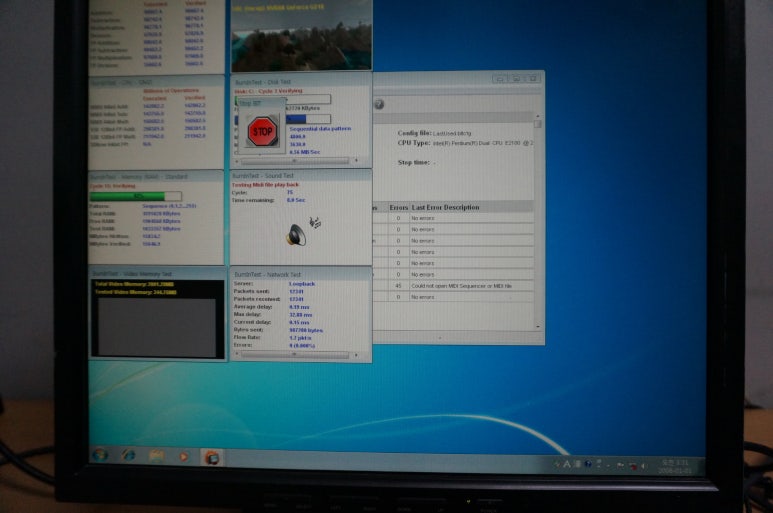Click the Disk Test lower blue progress bar

tap(307, 119)
